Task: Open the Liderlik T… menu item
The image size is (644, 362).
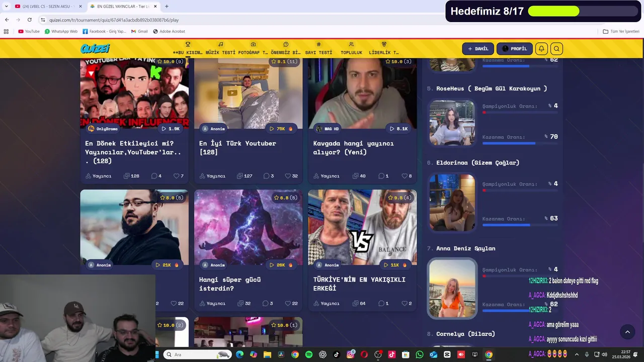Action: pyautogui.click(x=384, y=49)
